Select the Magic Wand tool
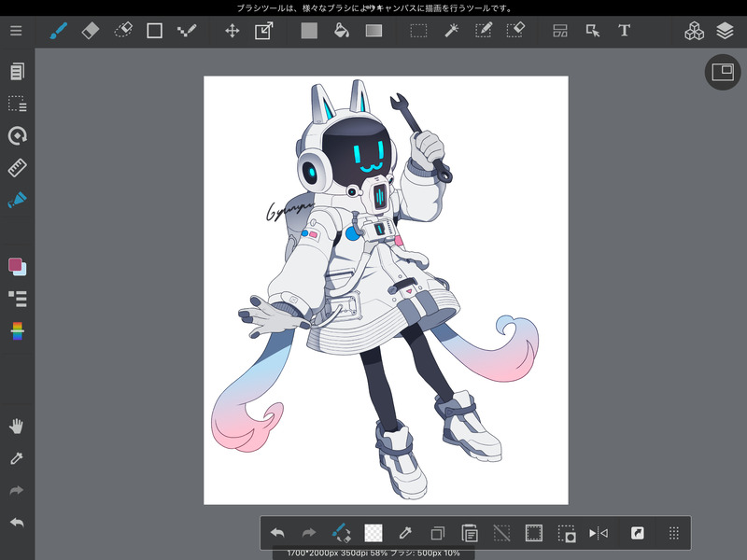This screenshot has width=747, height=560. (x=451, y=31)
